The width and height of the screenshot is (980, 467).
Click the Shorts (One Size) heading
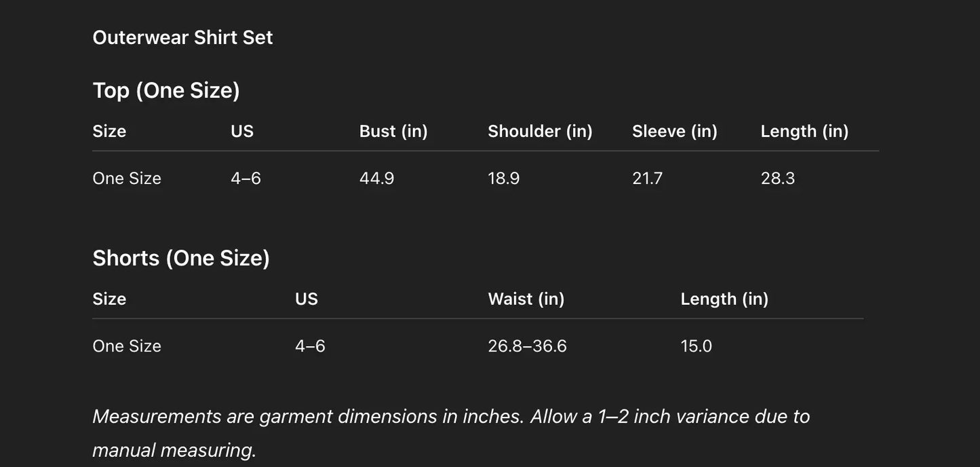pyautogui.click(x=181, y=258)
